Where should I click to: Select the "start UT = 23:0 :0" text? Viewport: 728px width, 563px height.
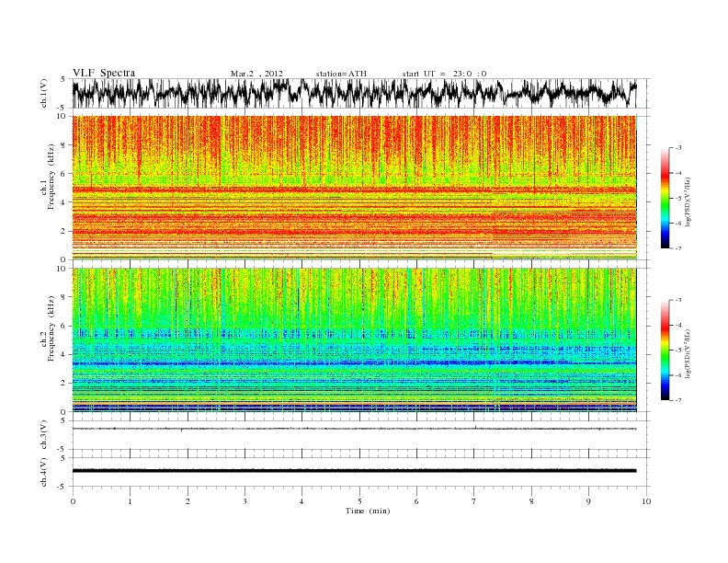click(x=444, y=74)
